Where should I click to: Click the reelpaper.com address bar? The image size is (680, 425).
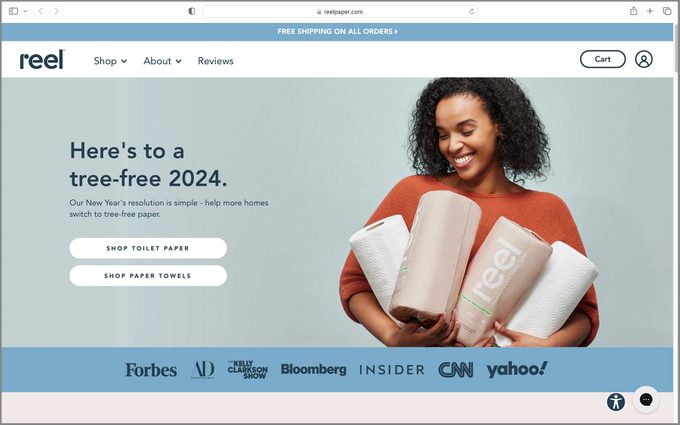point(340,12)
